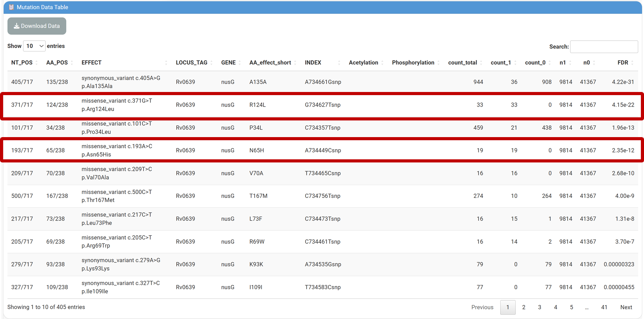Click the Next pagination link
Screen dimensions: 644x319
click(x=626, y=307)
